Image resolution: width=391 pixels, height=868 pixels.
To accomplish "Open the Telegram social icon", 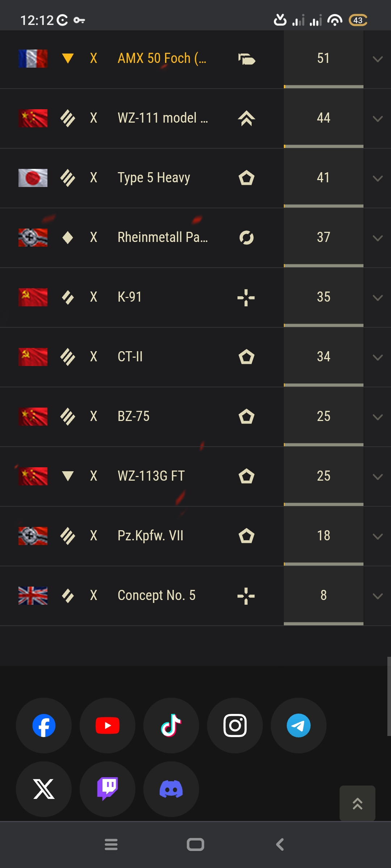I will [x=299, y=726].
